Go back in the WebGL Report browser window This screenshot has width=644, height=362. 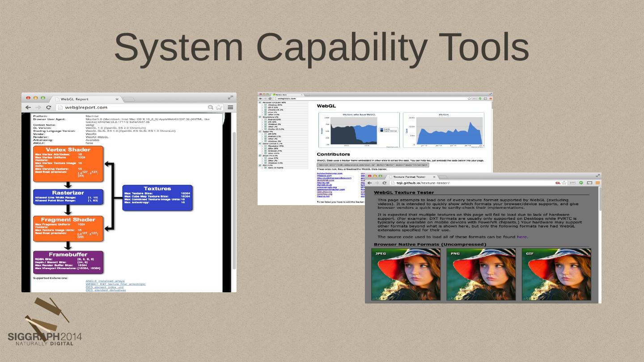coord(28,107)
